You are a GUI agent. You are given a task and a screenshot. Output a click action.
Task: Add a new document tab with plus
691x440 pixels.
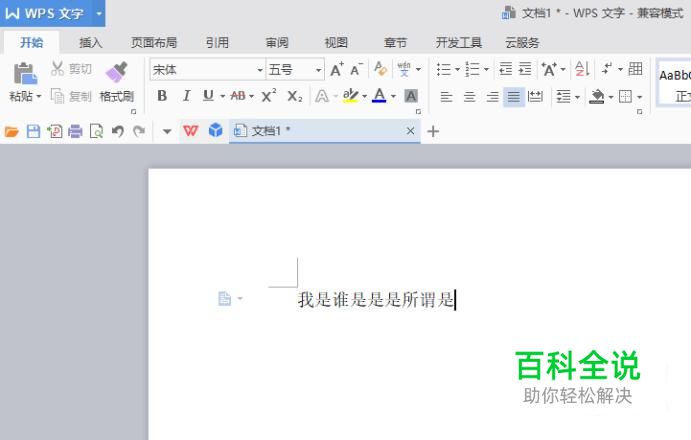point(433,131)
